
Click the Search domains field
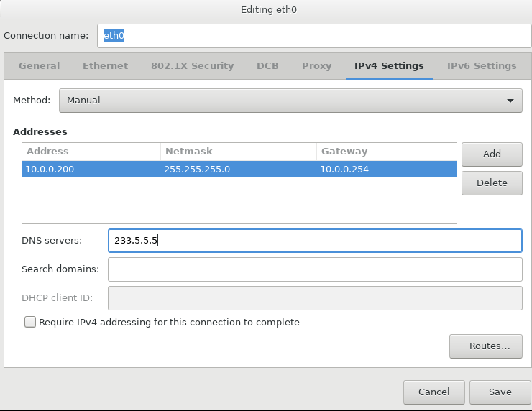315,269
